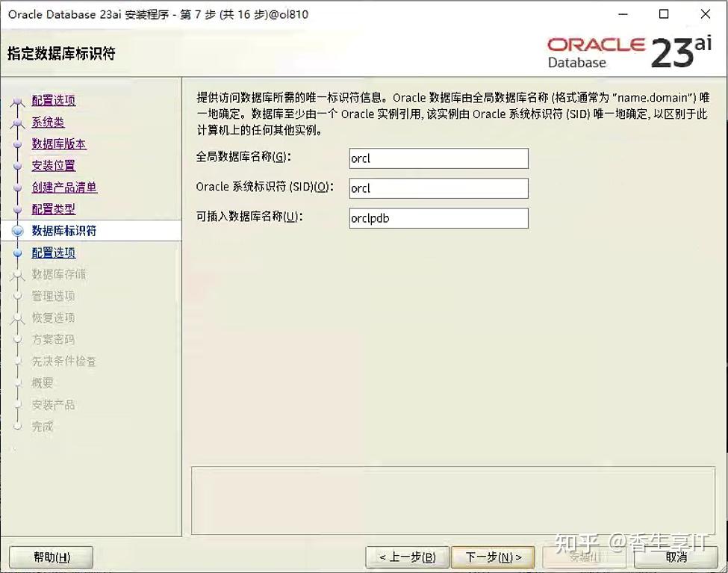Click the 上一步 button
This screenshot has width=728, height=573.
click(x=406, y=557)
